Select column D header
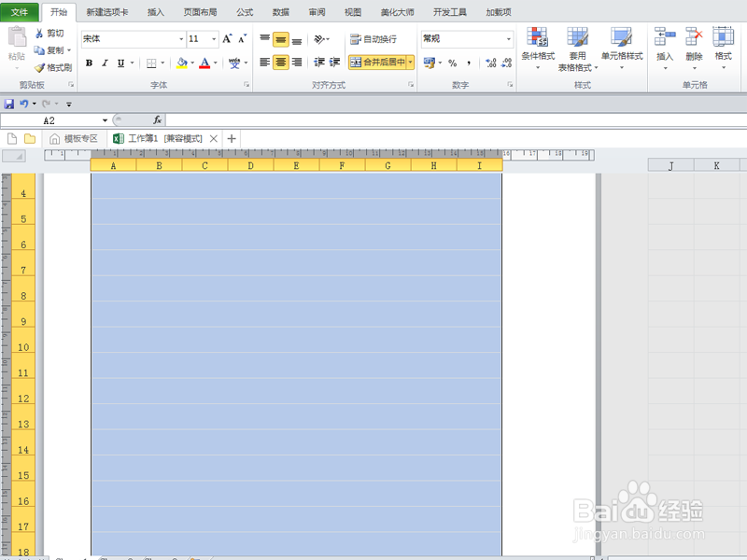Image resolution: width=747 pixels, height=560 pixels. (x=250, y=165)
